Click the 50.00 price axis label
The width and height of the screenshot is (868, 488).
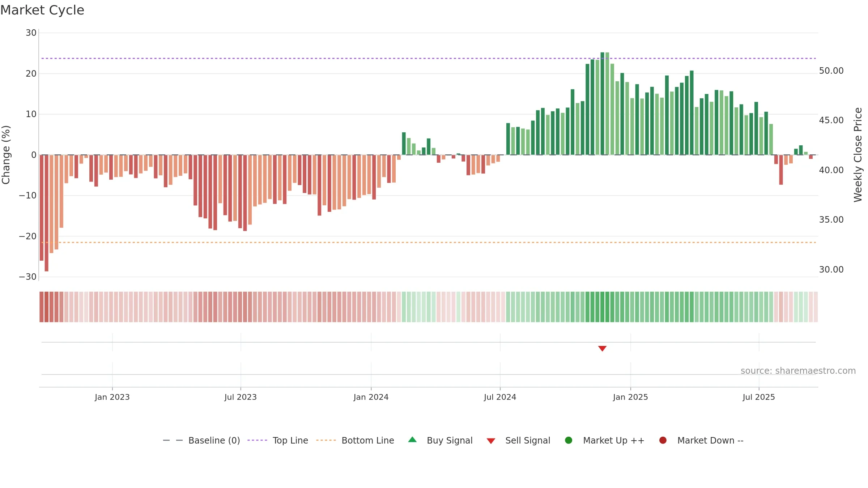click(831, 71)
